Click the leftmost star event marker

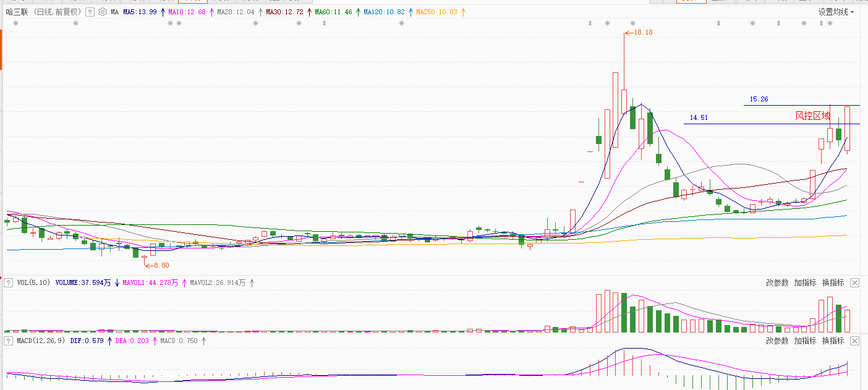pos(15,23)
